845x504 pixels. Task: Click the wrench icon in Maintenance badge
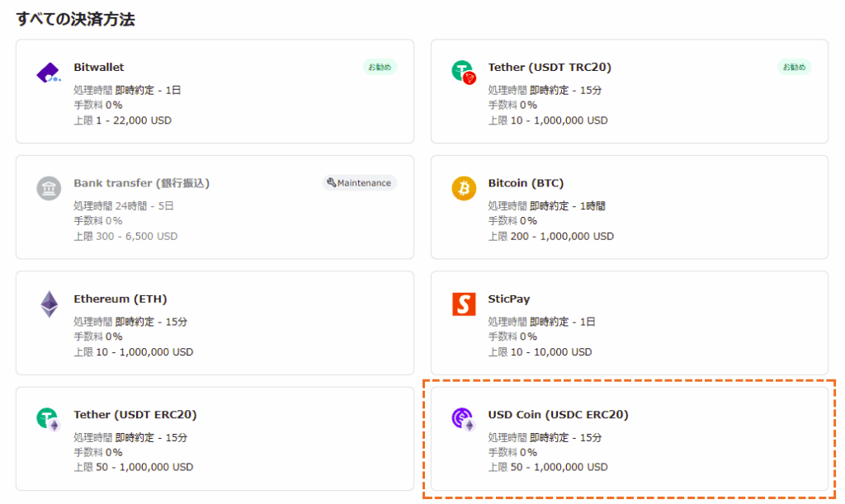(x=332, y=182)
